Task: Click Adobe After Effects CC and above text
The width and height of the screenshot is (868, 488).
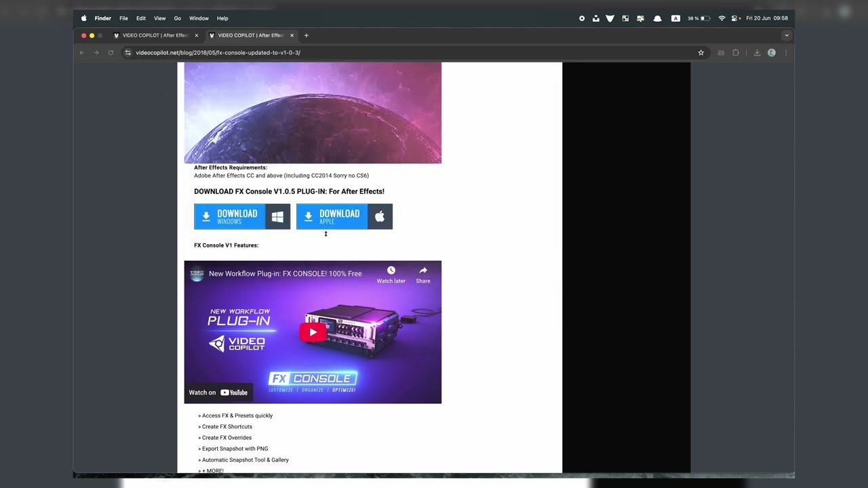Action: tap(281, 176)
